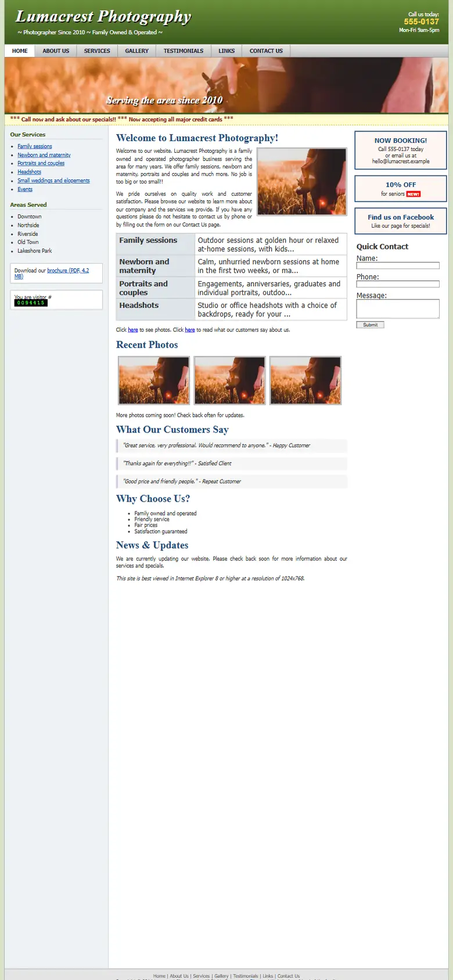Open the About Us link in the footer
Viewport: 453px width, 980px height.
tap(179, 976)
